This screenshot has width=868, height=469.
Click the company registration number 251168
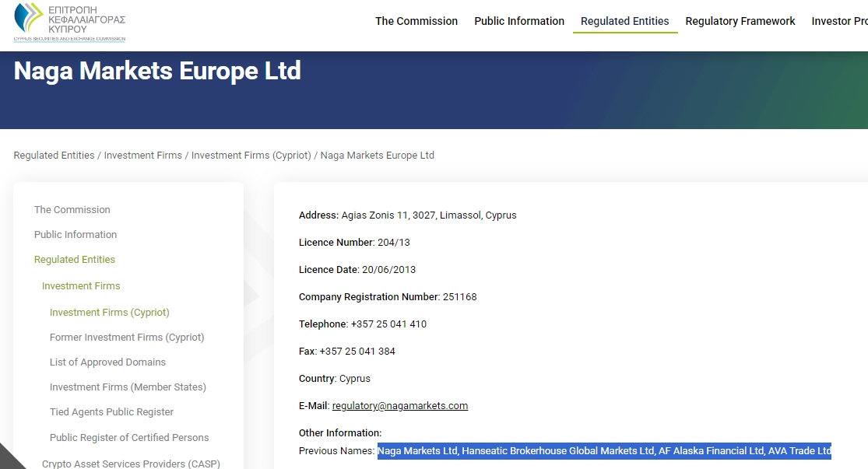point(459,297)
